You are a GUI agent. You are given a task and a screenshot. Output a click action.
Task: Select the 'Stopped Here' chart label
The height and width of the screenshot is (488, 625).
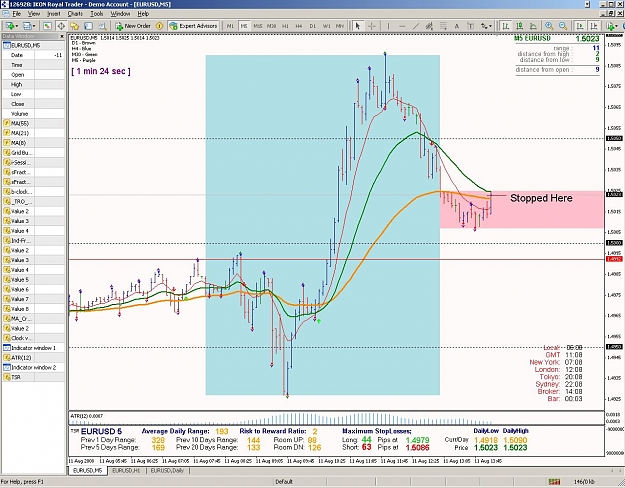pos(541,198)
